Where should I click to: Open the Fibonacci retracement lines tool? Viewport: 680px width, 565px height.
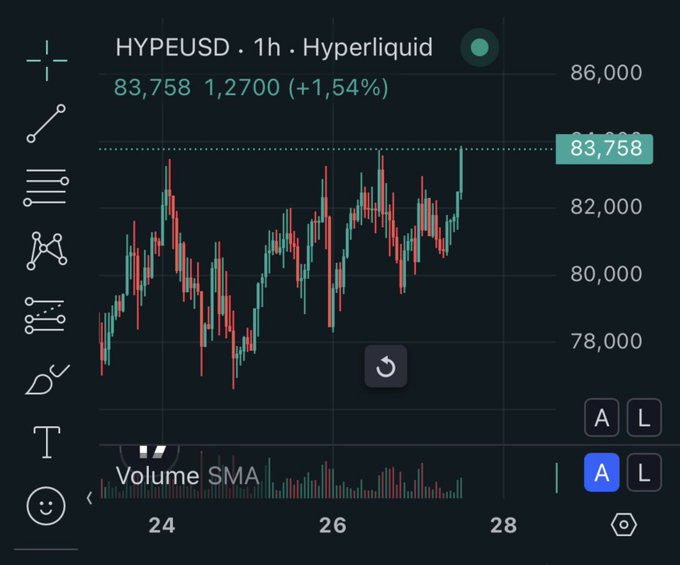pos(46,187)
